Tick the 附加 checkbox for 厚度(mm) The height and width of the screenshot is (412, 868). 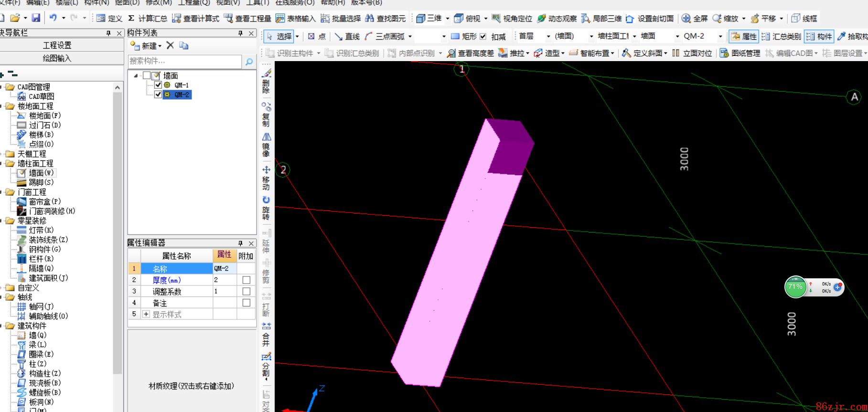coord(246,280)
